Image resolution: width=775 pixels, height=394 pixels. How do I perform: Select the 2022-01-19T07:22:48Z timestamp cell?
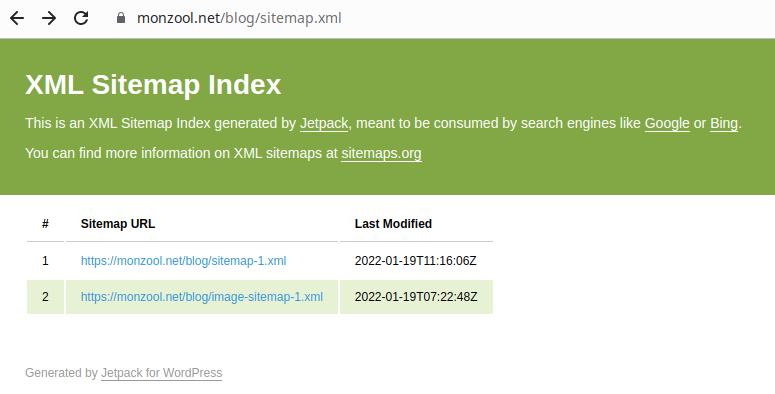click(x=416, y=297)
